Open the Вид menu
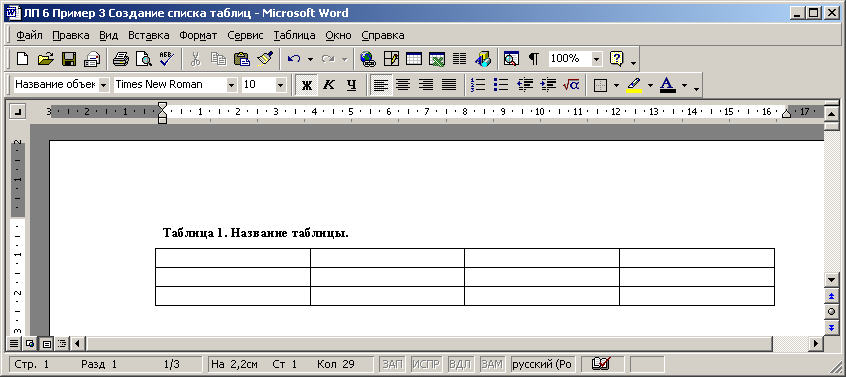This screenshot has width=846, height=377. (x=108, y=36)
